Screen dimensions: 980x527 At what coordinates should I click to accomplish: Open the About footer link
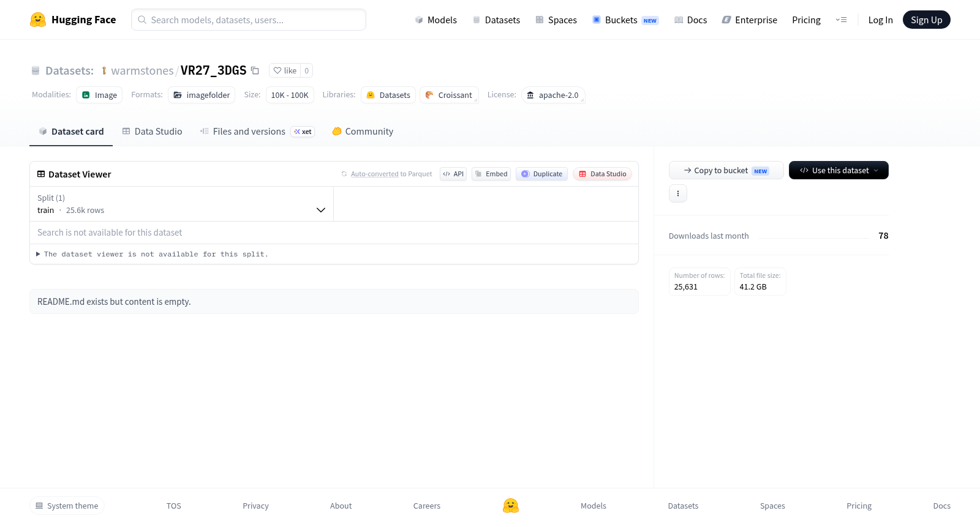[x=341, y=506]
